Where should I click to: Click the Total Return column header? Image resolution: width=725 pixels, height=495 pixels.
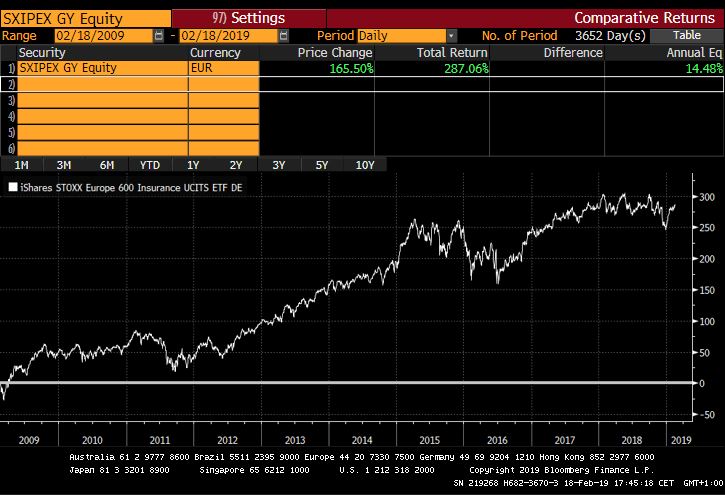click(452, 53)
